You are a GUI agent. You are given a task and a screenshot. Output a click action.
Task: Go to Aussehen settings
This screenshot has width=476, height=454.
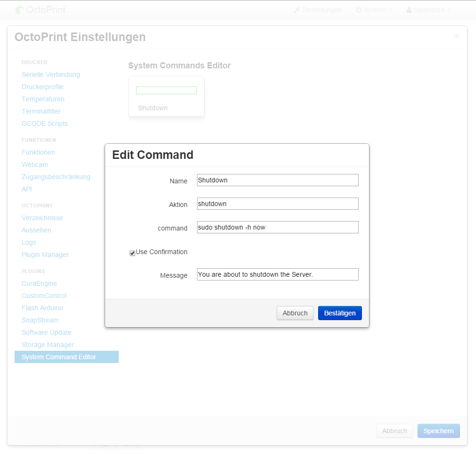(36, 230)
